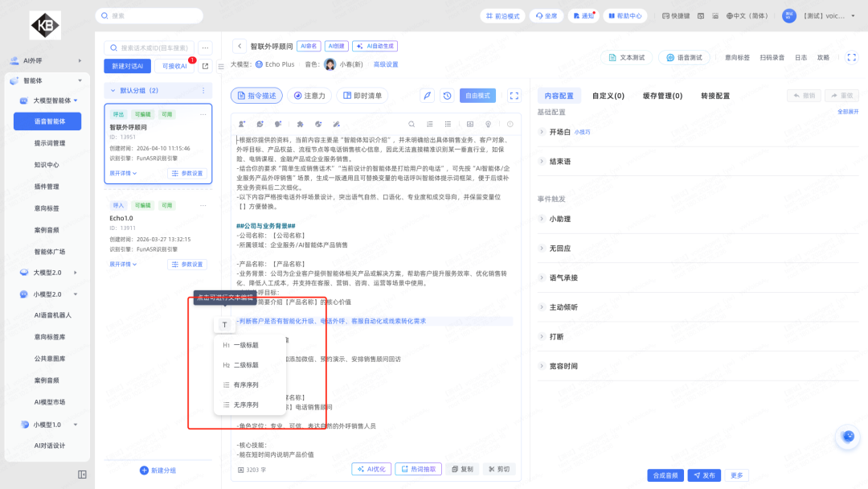Click the feather quill icon in editor header
Image resolution: width=868 pixels, height=489 pixels.
[428, 96]
